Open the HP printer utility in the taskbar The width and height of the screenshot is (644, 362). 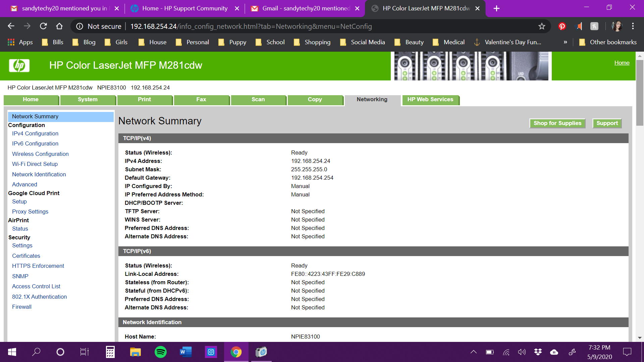(261, 352)
